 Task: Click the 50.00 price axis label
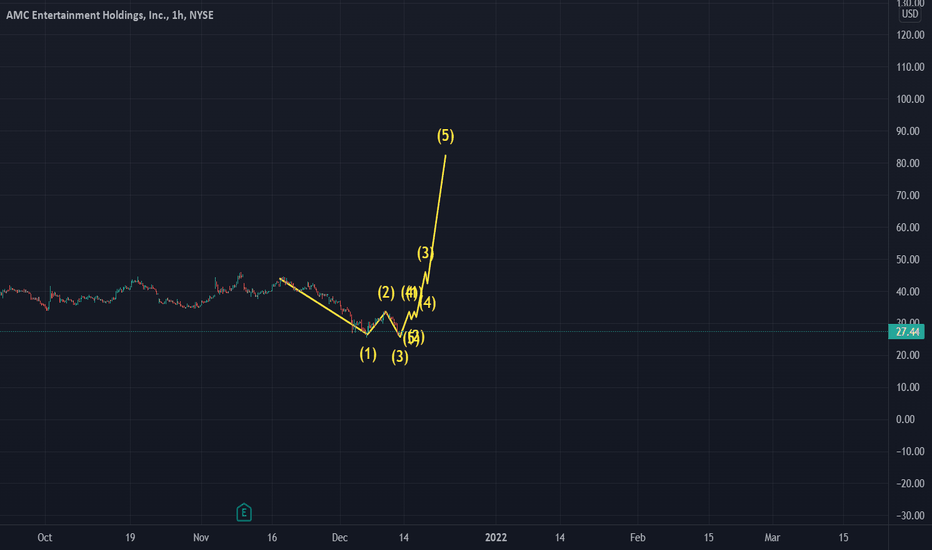pyautogui.click(x=908, y=260)
